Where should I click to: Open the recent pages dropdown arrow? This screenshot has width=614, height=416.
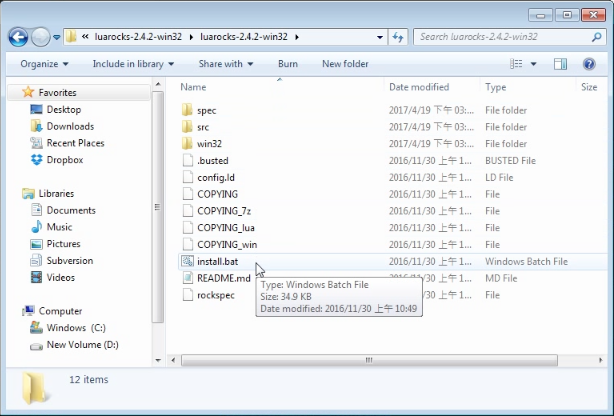tap(57, 37)
